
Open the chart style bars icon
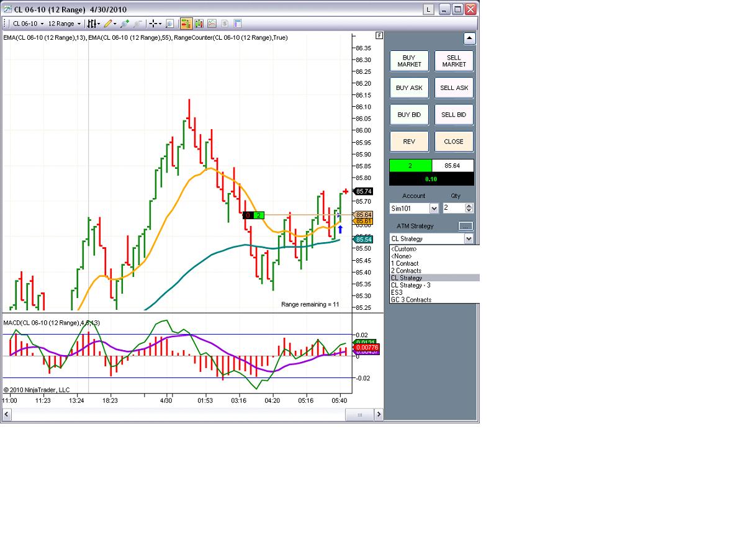tap(91, 24)
